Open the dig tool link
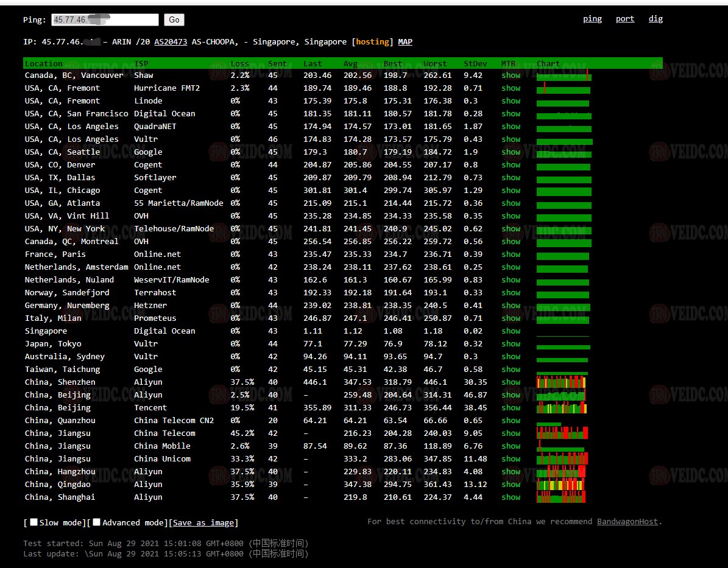The image size is (728, 568). 656,19
